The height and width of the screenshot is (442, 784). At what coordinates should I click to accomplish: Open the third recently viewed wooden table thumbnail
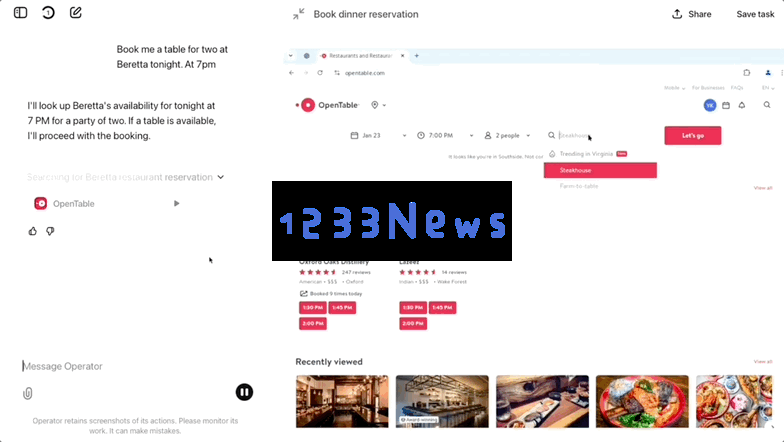(542, 402)
